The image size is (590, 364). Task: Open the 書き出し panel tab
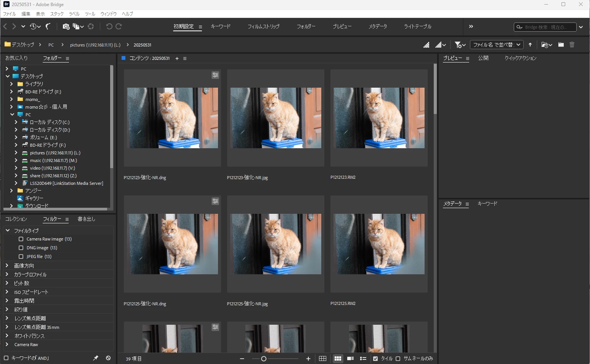click(86, 219)
